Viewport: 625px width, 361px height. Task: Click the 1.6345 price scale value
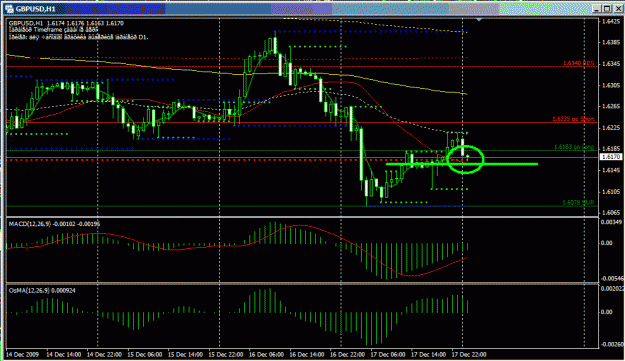pos(611,64)
